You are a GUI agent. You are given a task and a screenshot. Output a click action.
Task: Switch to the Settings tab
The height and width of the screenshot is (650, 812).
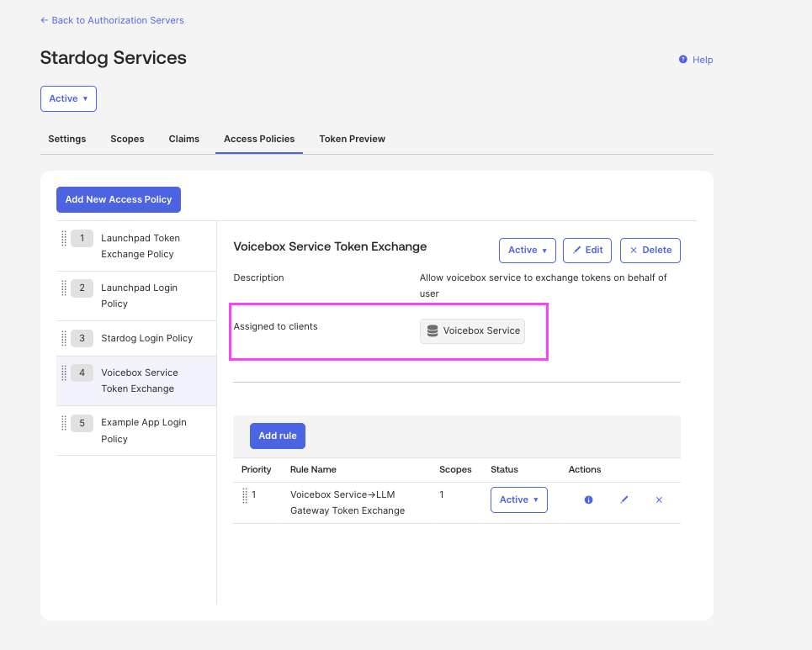[66, 139]
